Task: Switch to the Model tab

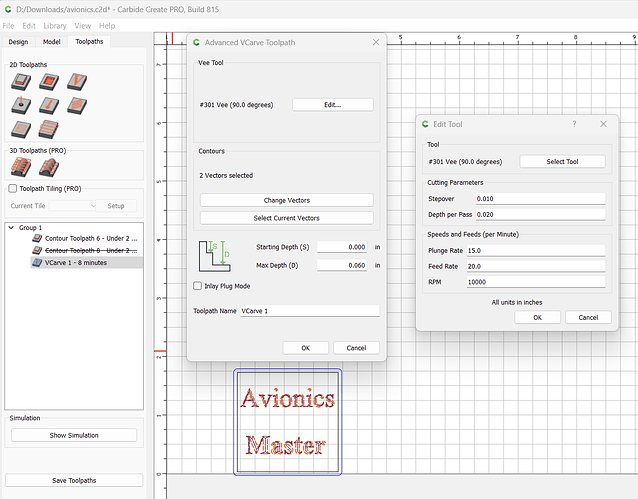Action: pos(52,42)
